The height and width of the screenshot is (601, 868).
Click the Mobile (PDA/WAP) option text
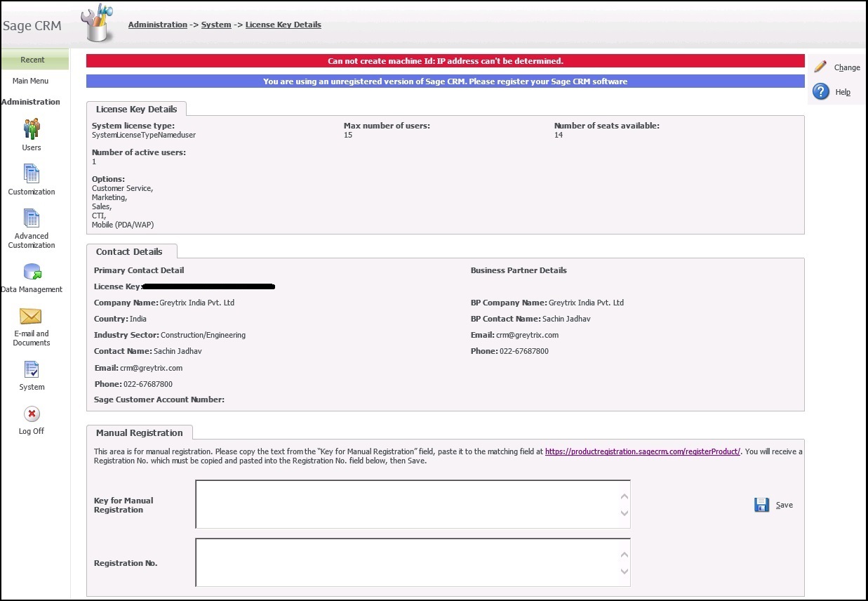tap(123, 225)
